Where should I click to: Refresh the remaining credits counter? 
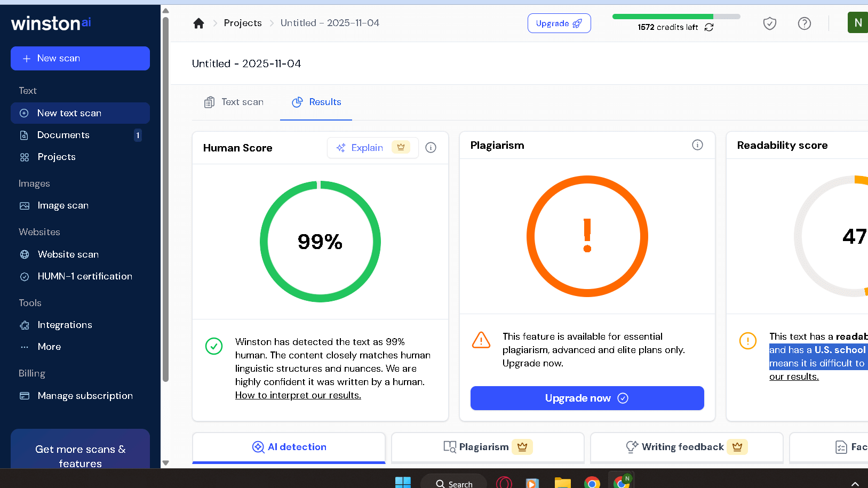(709, 27)
